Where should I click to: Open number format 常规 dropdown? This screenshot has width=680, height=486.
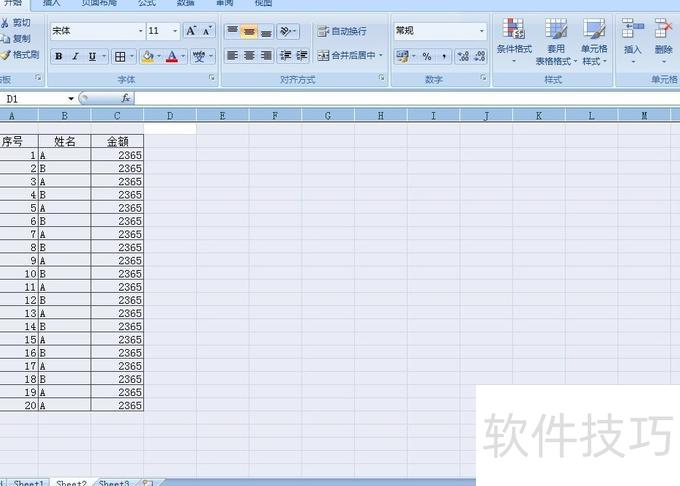(481, 31)
